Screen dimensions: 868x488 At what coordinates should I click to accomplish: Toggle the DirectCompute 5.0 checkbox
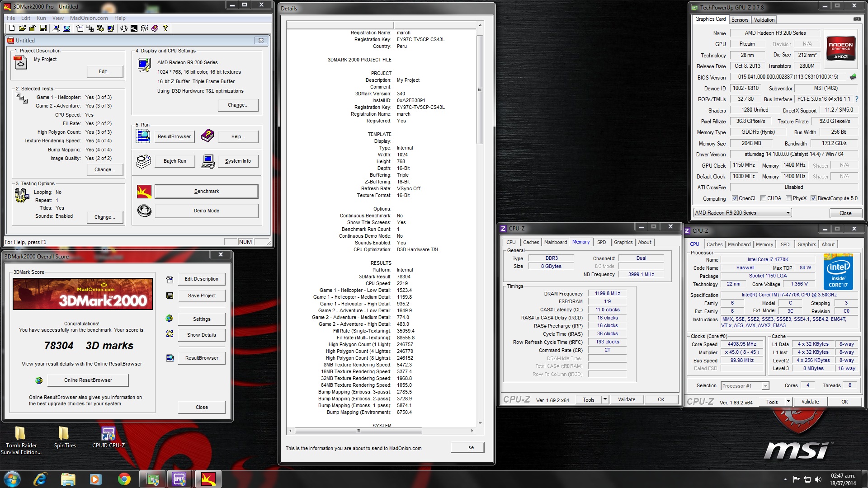pyautogui.click(x=813, y=198)
